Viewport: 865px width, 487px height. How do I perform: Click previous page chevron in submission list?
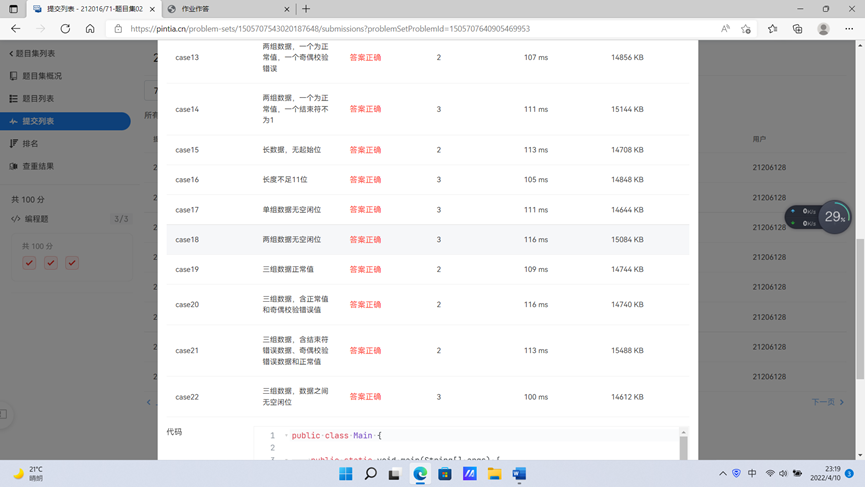point(148,402)
